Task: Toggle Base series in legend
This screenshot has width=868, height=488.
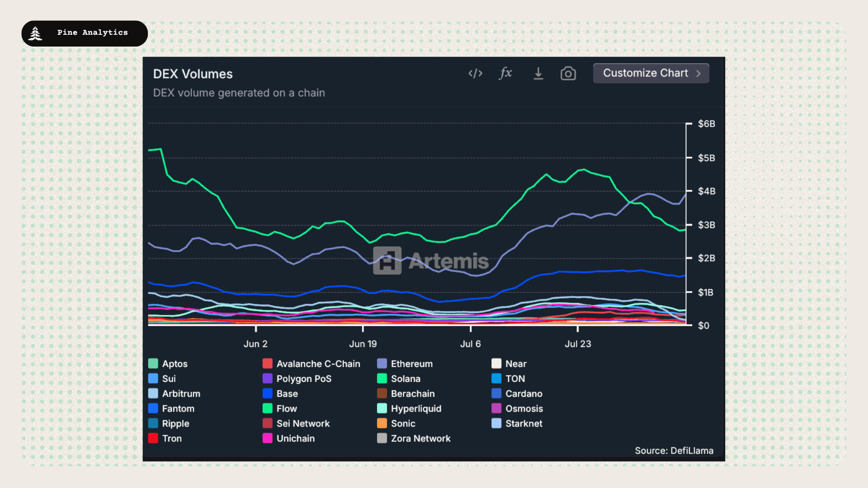Action: coord(280,394)
